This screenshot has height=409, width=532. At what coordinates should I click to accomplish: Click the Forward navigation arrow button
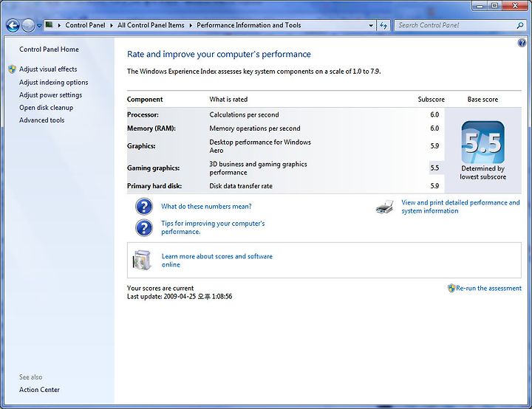click(28, 25)
